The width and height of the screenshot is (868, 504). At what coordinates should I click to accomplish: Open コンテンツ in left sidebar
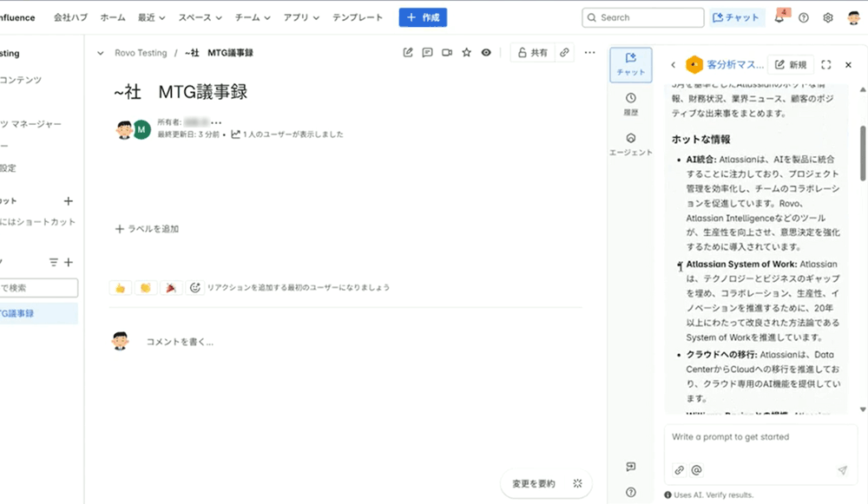(21, 80)
